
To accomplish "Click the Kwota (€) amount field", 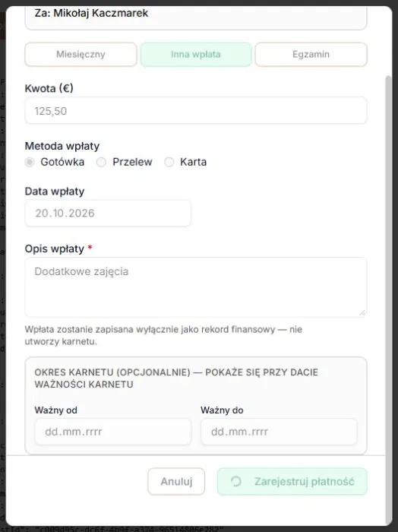I will coord(196,111).
